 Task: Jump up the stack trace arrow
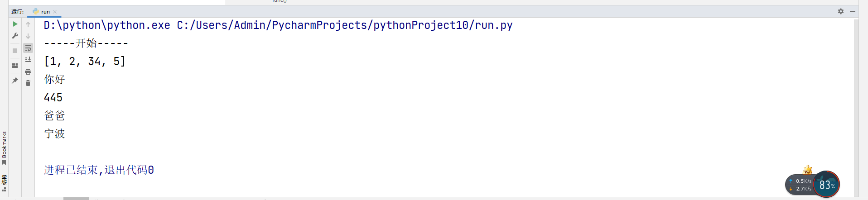[28, 24]
